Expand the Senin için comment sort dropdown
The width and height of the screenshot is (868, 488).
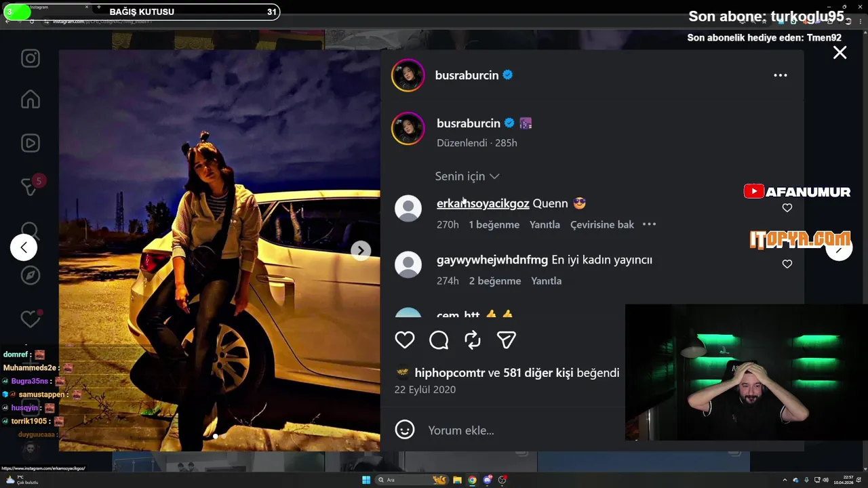coord(467,176)
